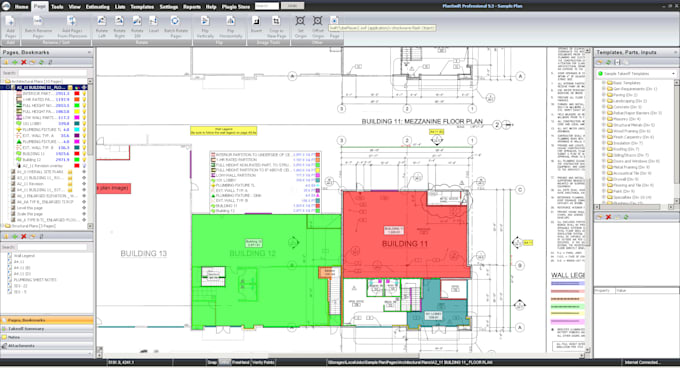Open the Reports ribbon tab
The height and width of the screenshot is (368, 680).
[x=192, y=7]
